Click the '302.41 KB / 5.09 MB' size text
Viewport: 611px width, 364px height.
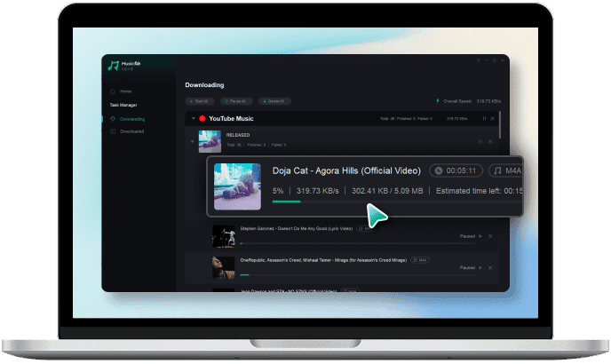[x=387, y=191]
